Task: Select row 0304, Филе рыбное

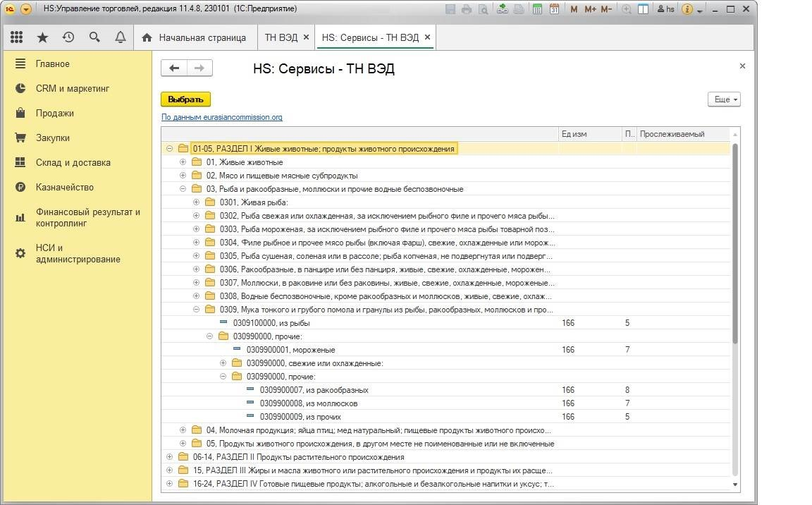Action: coord(445,243)
